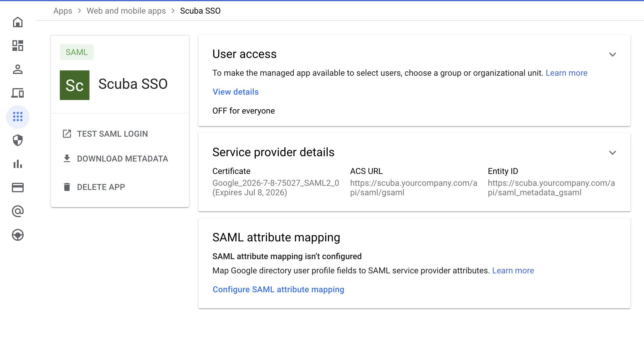644x339 pixels.
Task: Click the Scuba SSO app title
Action: click(133, 84)
